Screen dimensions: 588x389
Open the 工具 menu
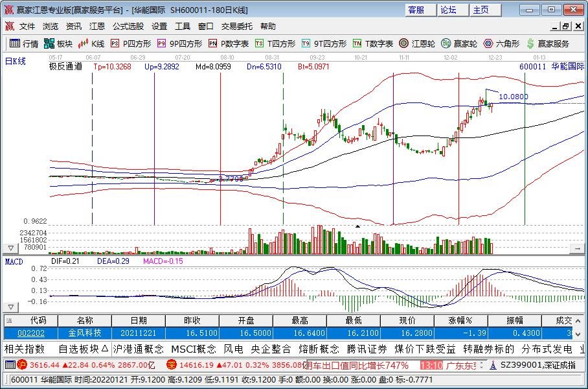point(183,27)
